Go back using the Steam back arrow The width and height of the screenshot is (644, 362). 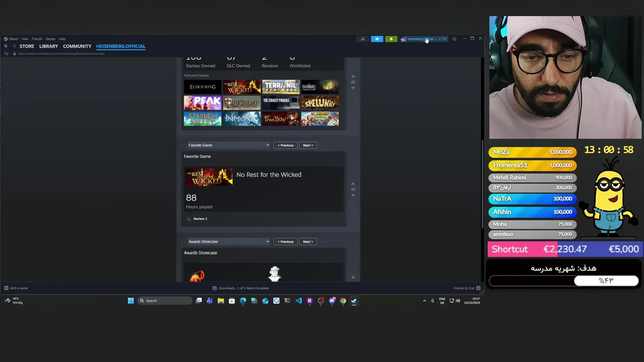tap(6, 46)
